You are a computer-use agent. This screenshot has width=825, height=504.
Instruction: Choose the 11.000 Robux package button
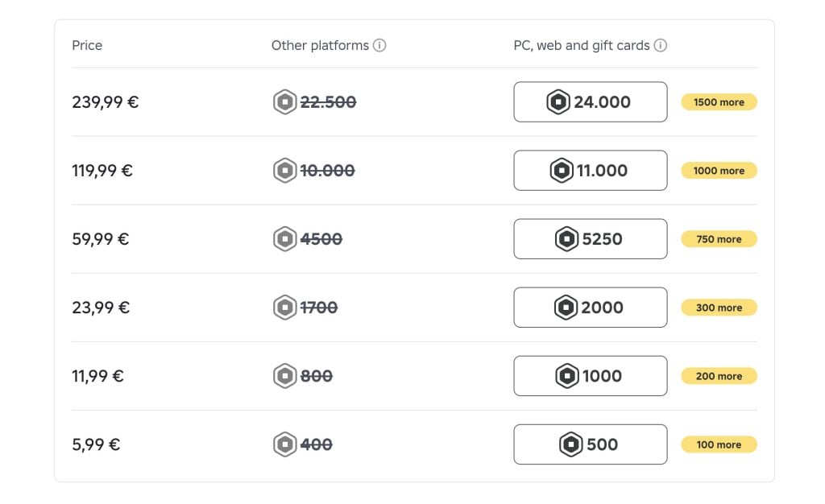click(590, 171)
